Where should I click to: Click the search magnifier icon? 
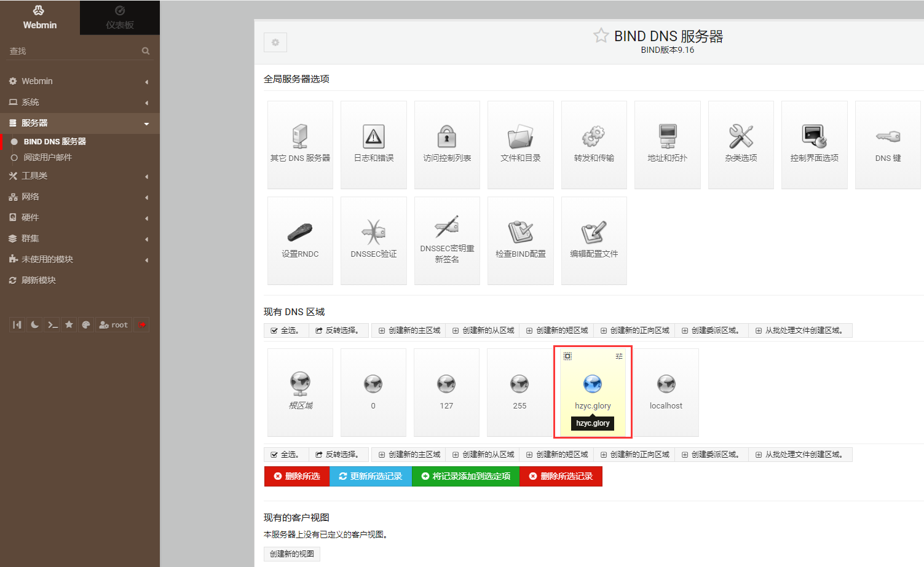146,51
